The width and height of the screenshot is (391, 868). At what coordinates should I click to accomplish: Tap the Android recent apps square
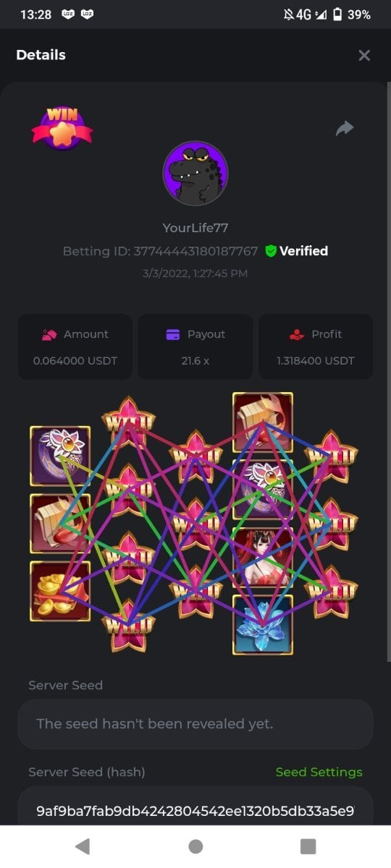tap(308, 846)
